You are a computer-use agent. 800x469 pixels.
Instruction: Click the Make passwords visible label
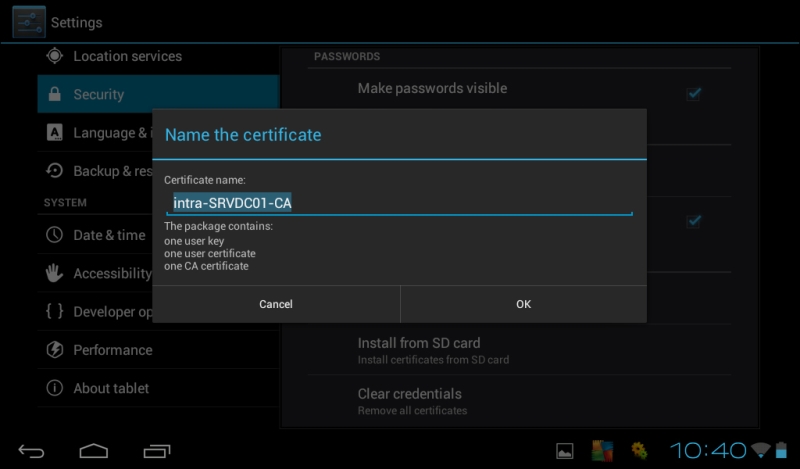click(432, 88)
